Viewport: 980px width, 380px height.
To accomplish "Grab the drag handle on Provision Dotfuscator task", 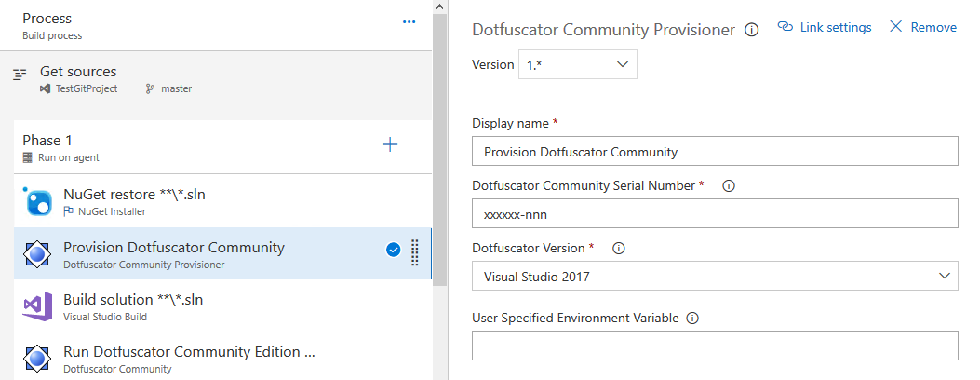I will pos(415,253).
